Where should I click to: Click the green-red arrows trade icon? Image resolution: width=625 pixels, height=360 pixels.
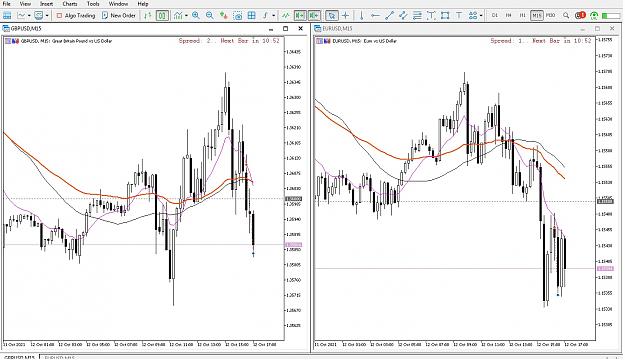coord(224,16)
